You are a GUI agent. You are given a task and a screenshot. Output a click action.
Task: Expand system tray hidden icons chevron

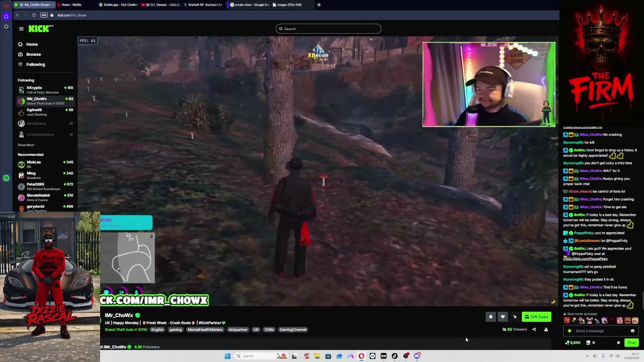[x=587, y=356]
